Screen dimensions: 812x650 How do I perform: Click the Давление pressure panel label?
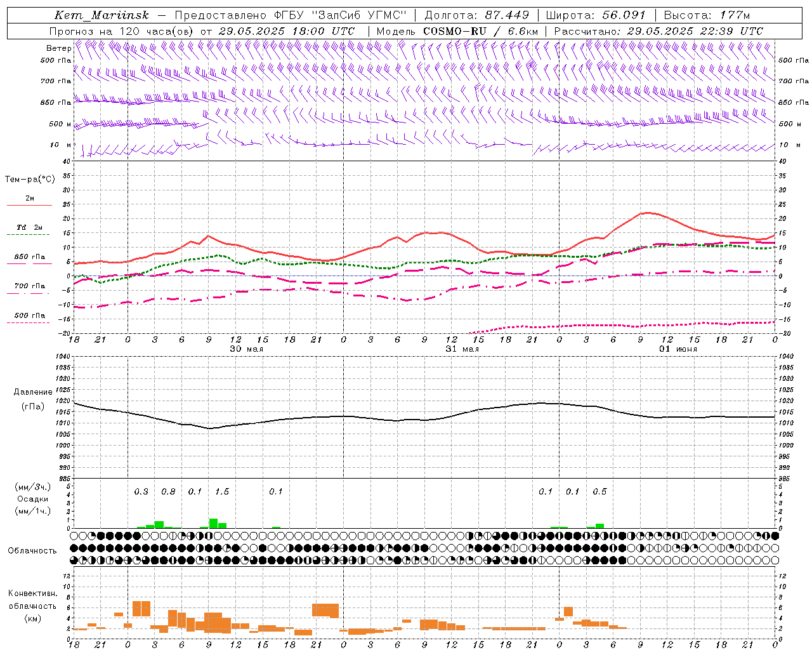point(33,392)
